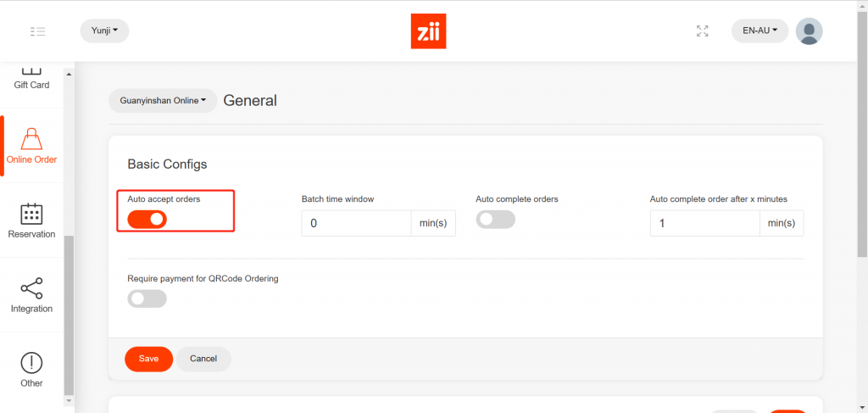Save the Basic Configs
This screenshot has width=868, height=413.
click(x=149, y=359)
